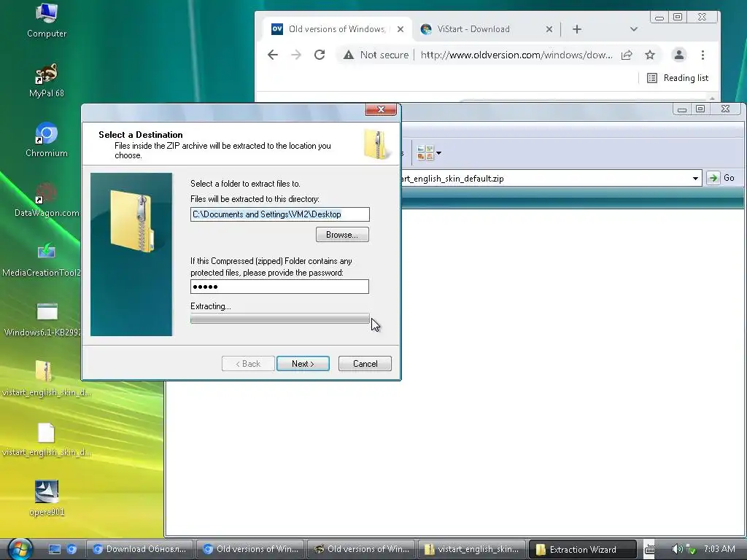Viewport: 747px width, 560px height.
Task: Switch to MyPal Old versions taskbar button
Action: click(x=362, y=549)
